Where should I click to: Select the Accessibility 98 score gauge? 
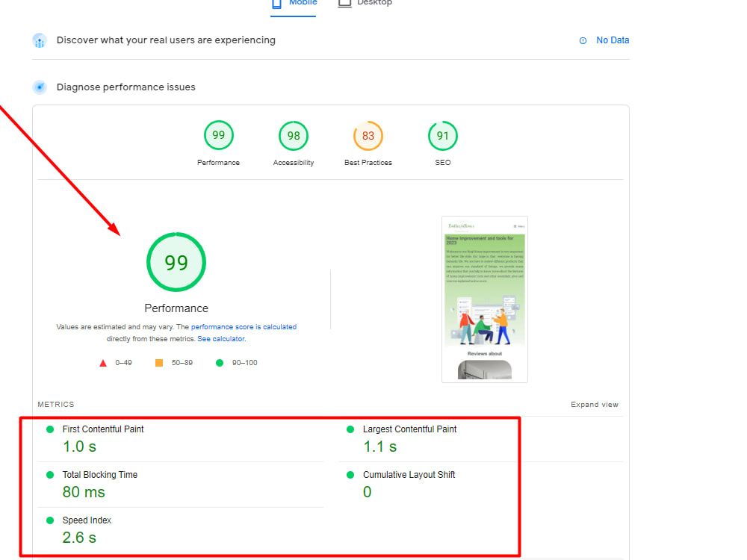(294, 136)
